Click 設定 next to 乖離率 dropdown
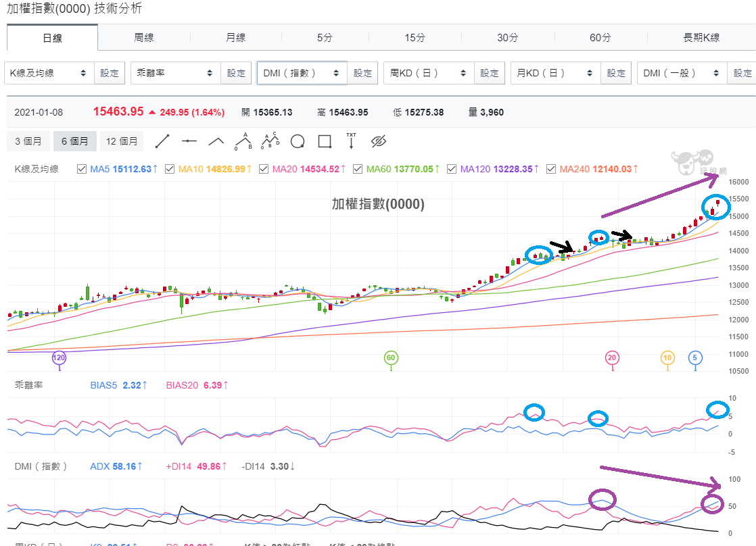 click(236, 73)
